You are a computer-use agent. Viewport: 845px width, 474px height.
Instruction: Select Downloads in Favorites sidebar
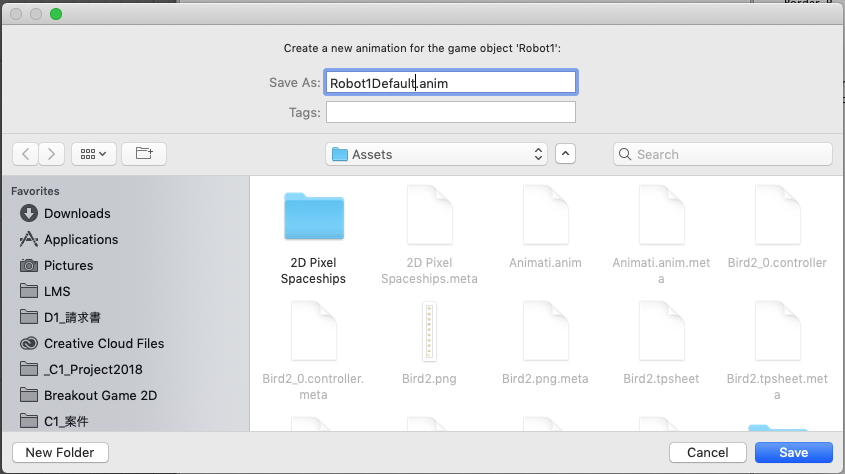77,213
